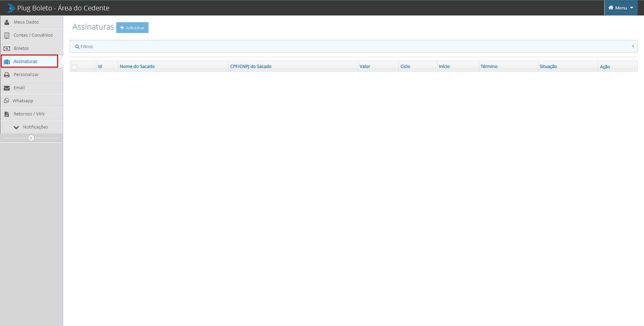Image resolution: width=644 pixels, height=326 pixels.
Task: Open the Menu dropdown at top right
Action: pos(621,8)
